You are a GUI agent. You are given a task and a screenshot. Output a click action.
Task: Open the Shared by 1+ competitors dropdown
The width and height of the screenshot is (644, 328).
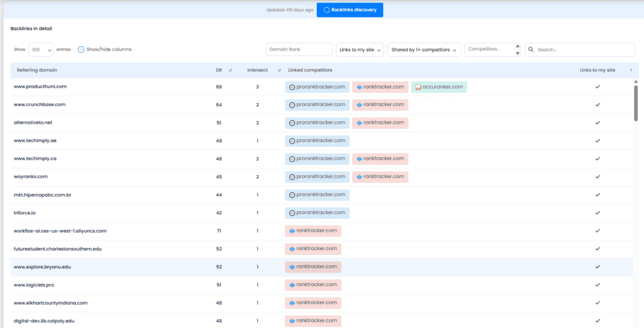click(x=425, y=50)
